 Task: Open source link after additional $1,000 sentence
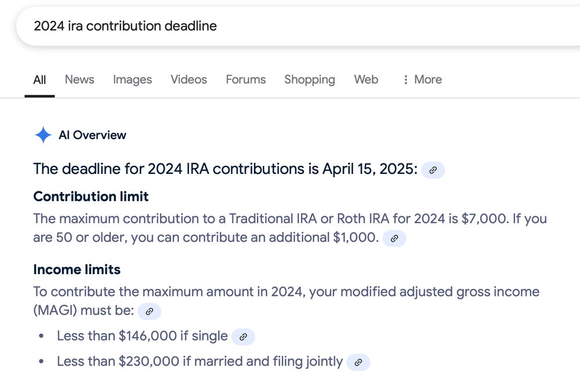click(x=394, y=238)
